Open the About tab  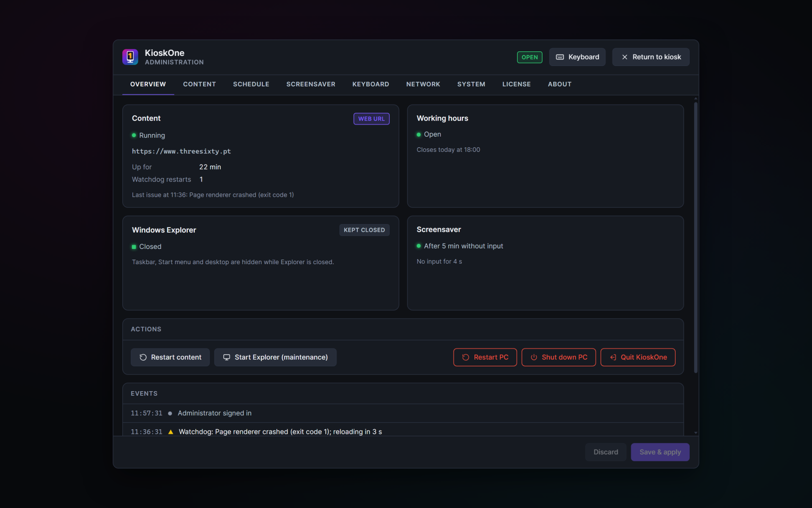click(x=560, y=84)
